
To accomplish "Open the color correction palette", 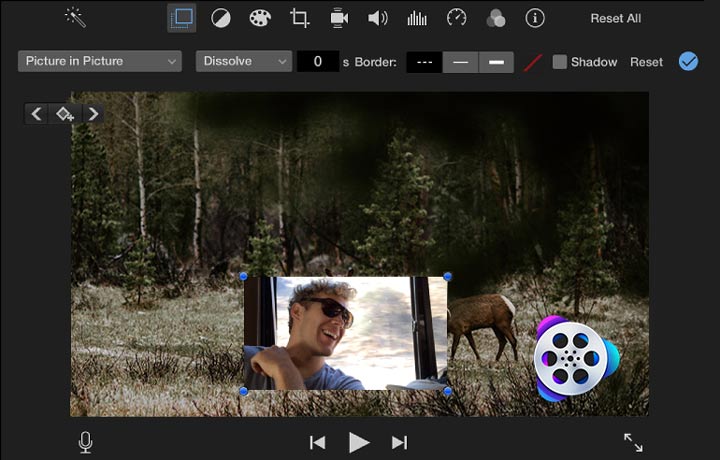I will tap(259, 18).
